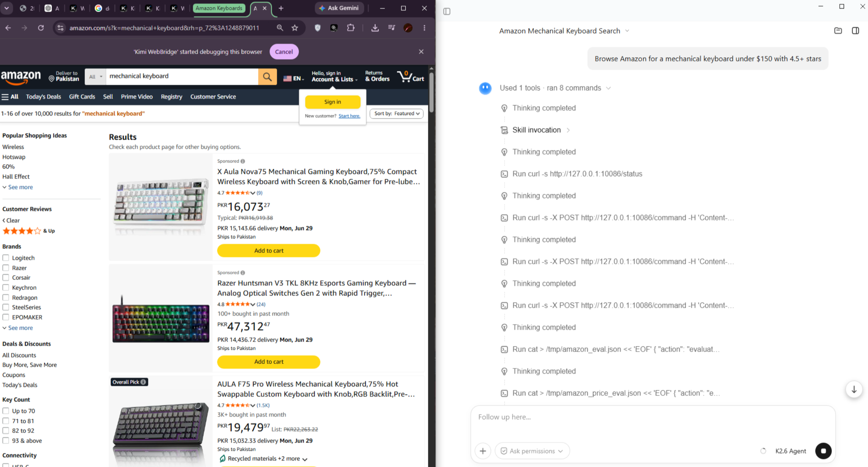Open a new Chrome tab
Viewport: 868px width, 467px height.
point(281,8)
